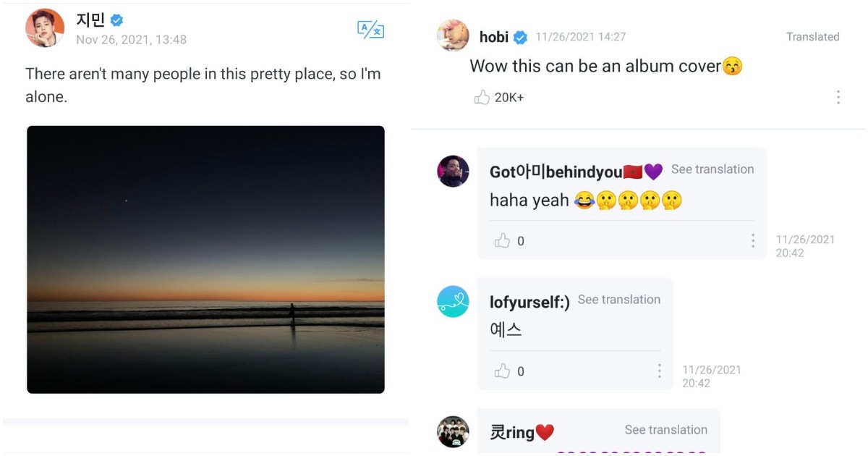Click the 灵ring group photo avatar
The image size is (868, 456).
454,432
